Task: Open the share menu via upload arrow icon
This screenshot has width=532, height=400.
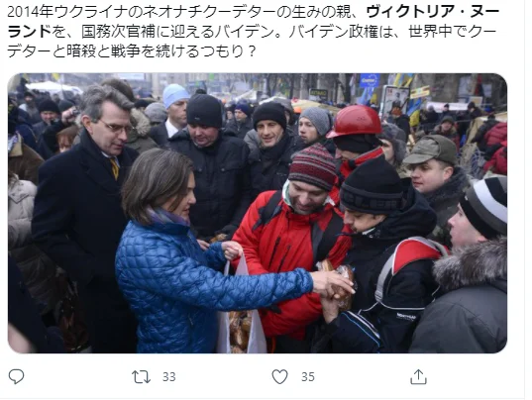Action: tap(418, 376)
